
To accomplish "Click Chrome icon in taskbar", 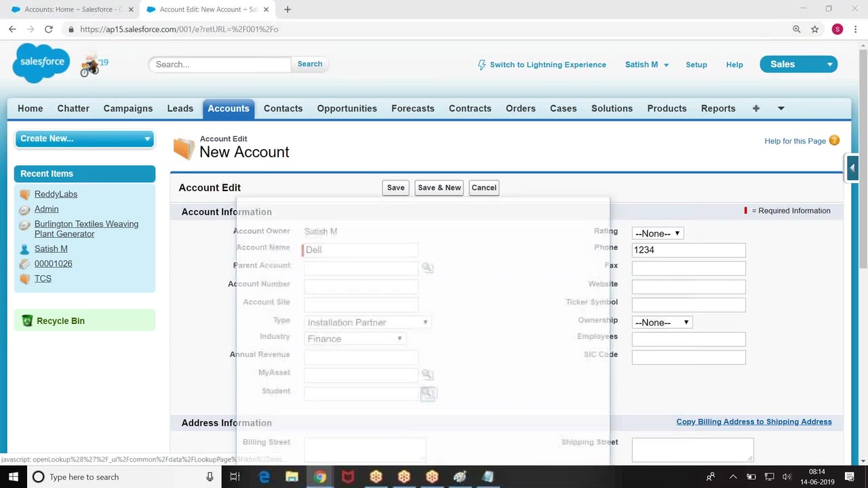I will [x=320, y=476].
